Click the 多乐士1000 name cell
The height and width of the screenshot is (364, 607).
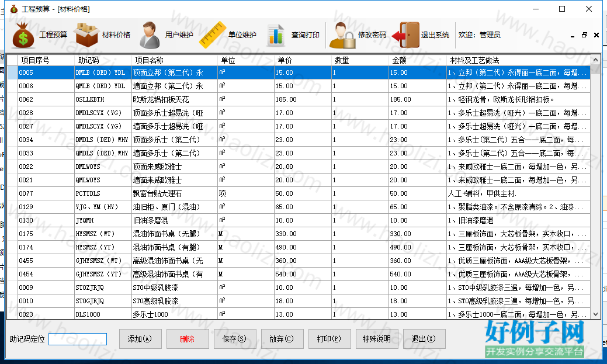[x=175, y=314]
